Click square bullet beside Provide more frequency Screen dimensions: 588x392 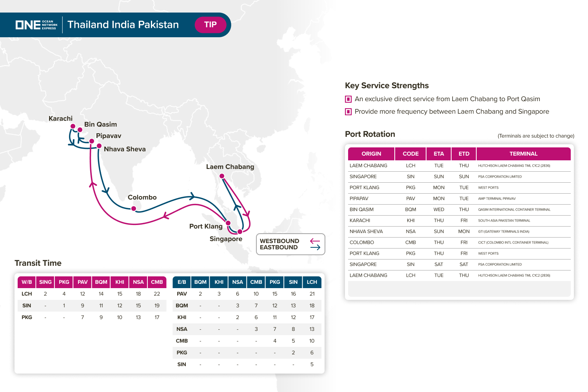click(x=348, y=112)
